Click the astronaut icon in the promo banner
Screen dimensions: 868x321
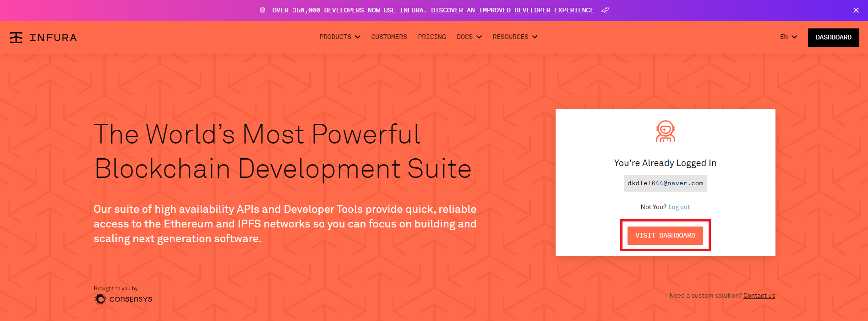262,10
